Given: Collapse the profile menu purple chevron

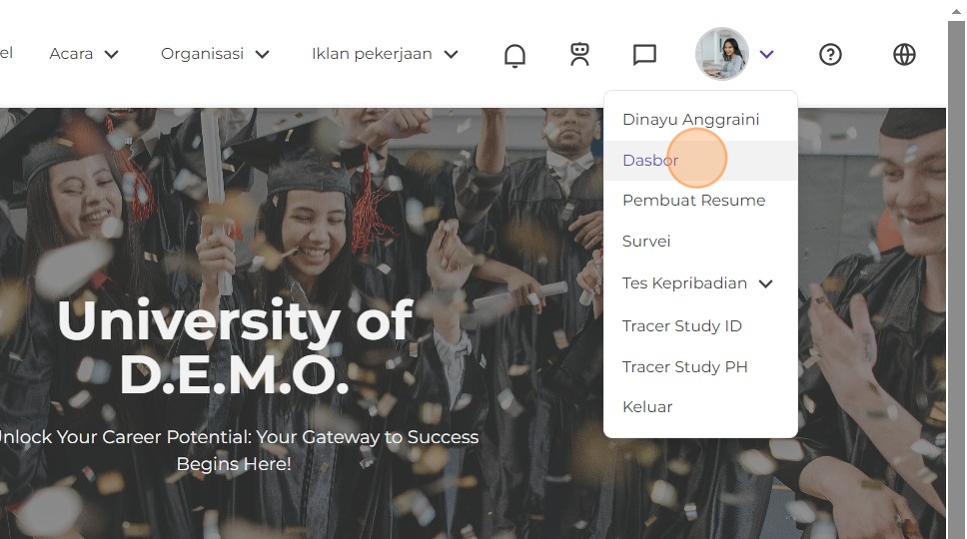Looking at the screenshot, I should point(766,54).
